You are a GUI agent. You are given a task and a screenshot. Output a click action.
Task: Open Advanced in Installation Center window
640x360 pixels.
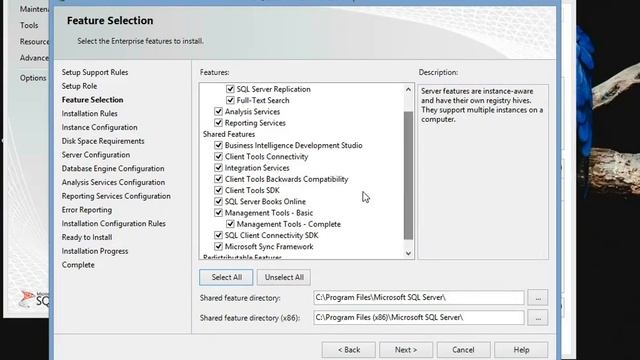point(34,58)
